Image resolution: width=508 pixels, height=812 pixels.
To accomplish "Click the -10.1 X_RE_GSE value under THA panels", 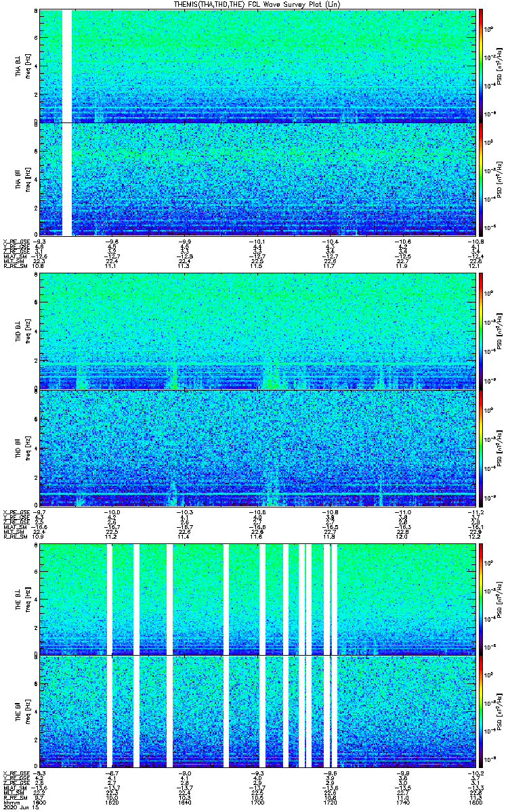I will pos(257,241).
